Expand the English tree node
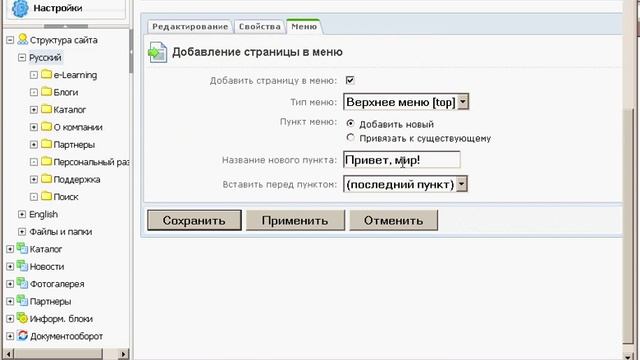The image size is (640, 360). [x=22, y=214]
